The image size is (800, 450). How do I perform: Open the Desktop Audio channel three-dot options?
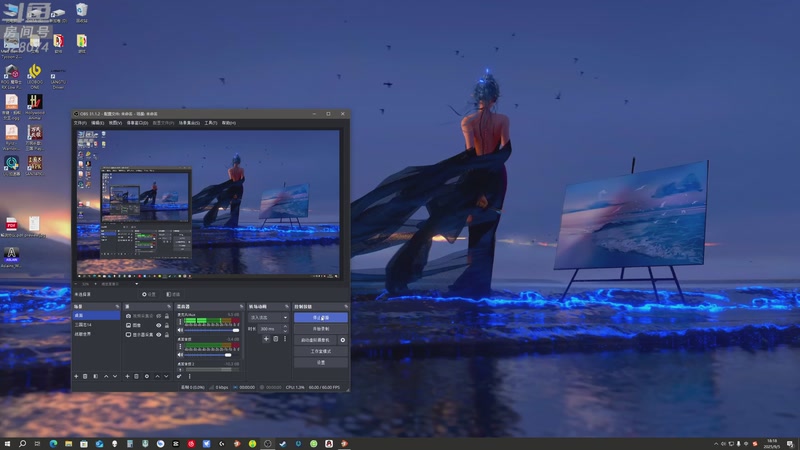pos(180,346)
